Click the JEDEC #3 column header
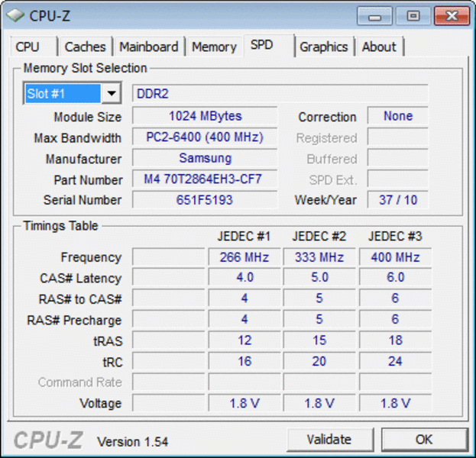The image size is (476, 458). tap(395, 237)
